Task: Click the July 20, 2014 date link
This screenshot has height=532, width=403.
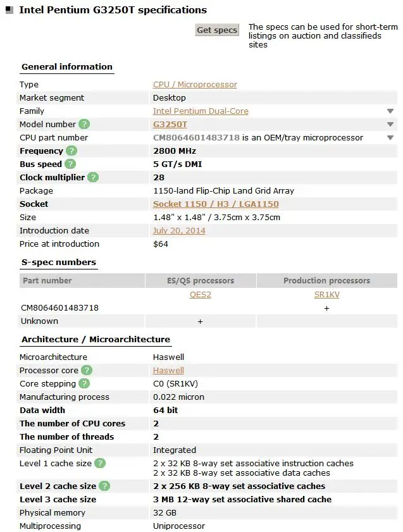Action: 179,231
